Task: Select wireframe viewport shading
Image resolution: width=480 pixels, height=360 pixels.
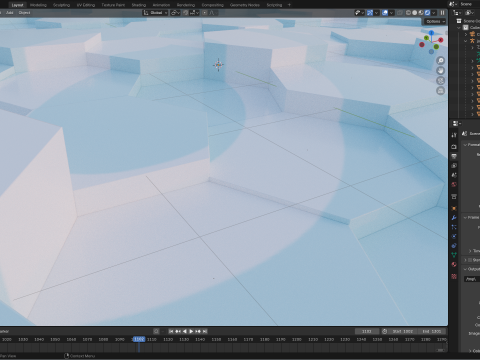Action: 408,13
